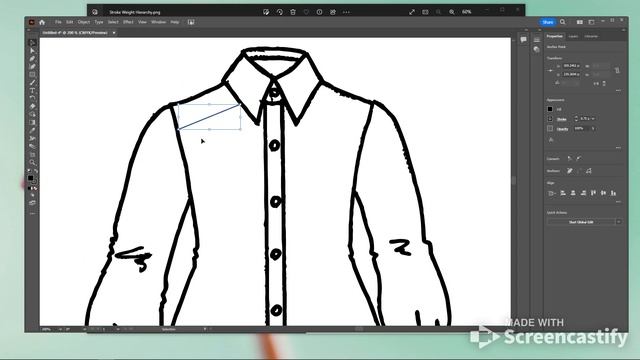640x360 pixels.
Task: Open the File menu
Action: click(x=58, y=22)
